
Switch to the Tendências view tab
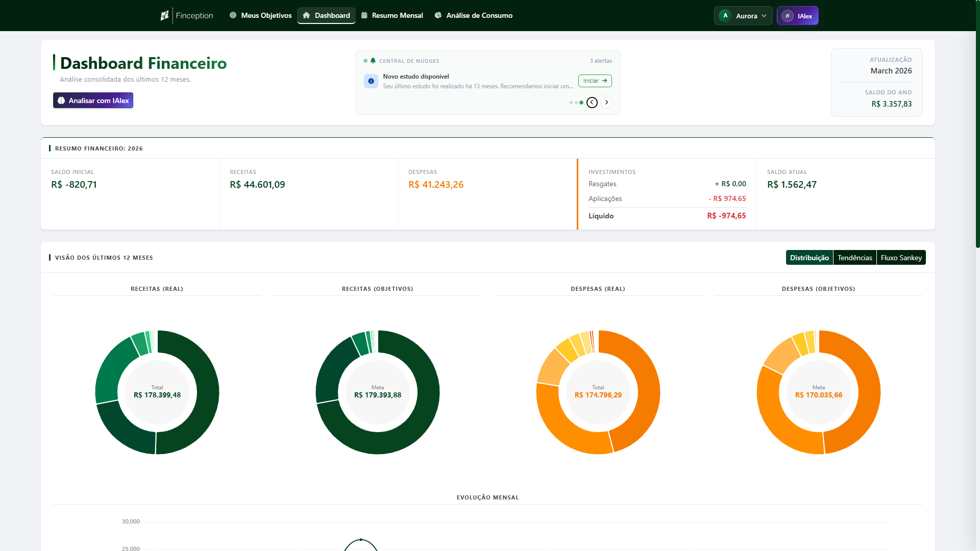pos(855,258)
